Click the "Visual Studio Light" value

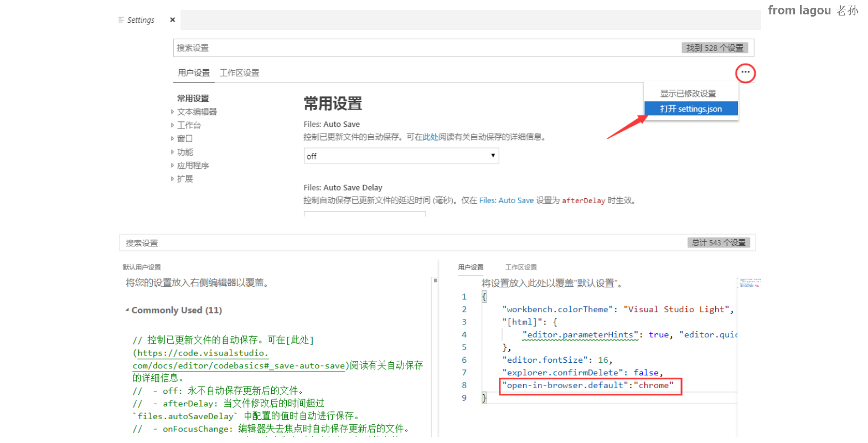click(x=676, y=309)
